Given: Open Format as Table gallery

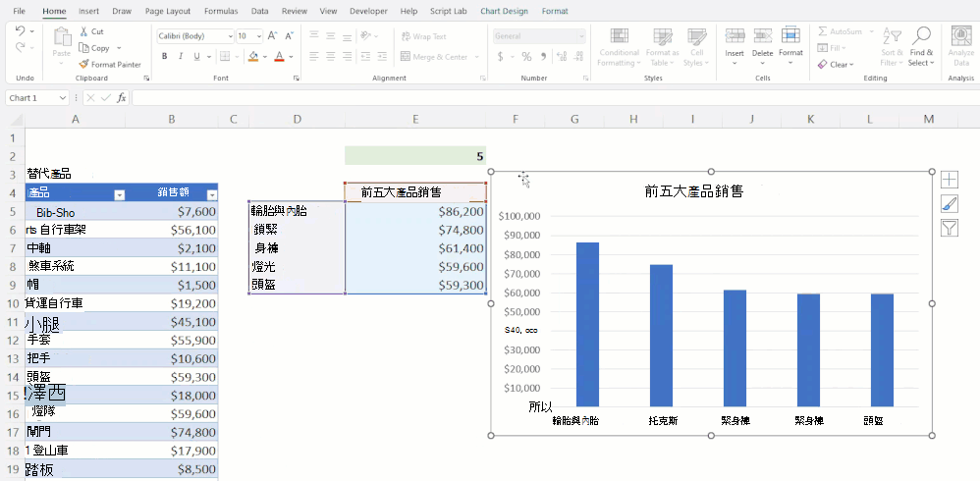Looking at the screenshot, I should coord(662,47).
